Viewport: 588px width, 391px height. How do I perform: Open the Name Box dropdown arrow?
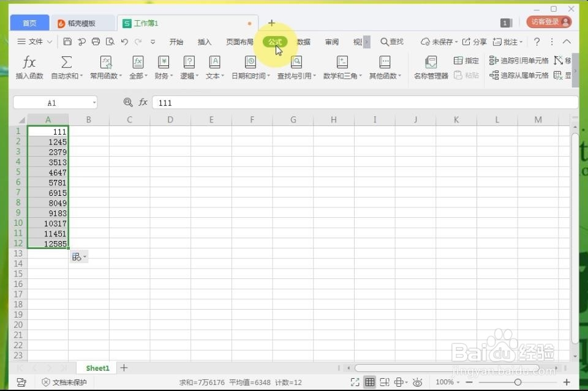[95, 102]
